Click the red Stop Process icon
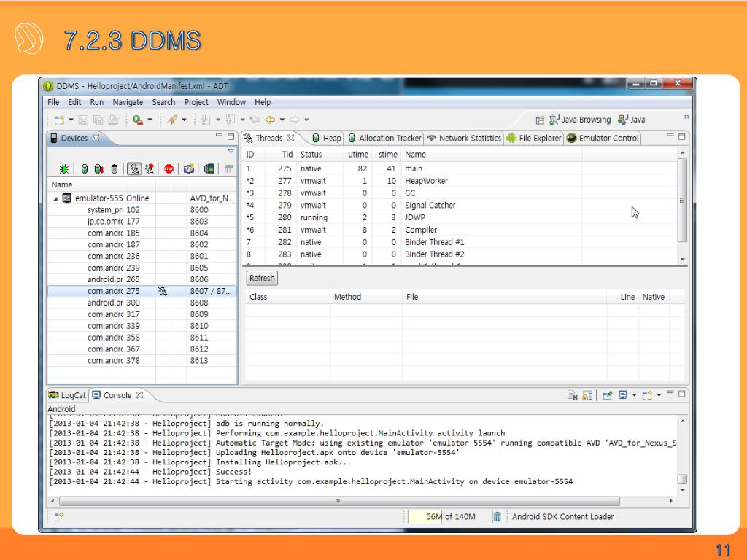The image size is (747, 560). (x=169, y=168)
